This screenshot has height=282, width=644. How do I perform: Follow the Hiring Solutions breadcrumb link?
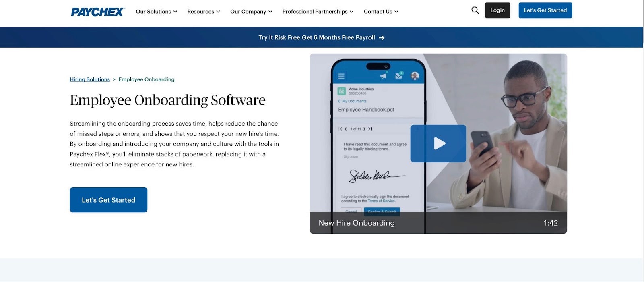tap(90, 79)
